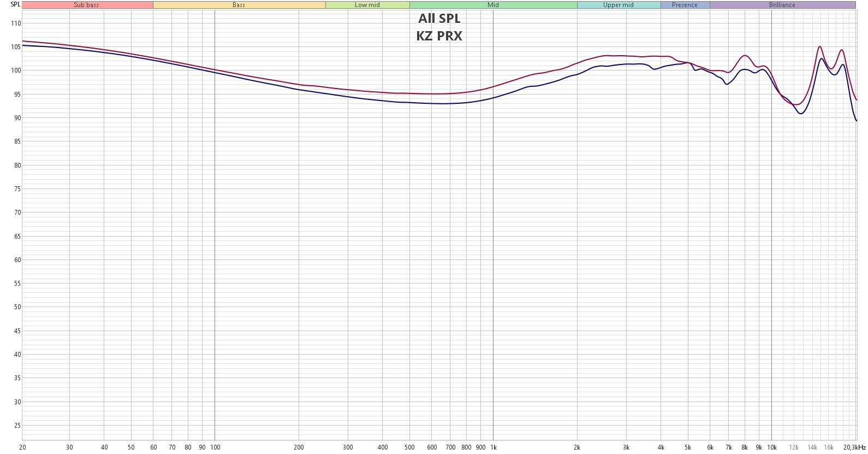868x454 pixels.
Task: Click the Upper mid band label
Action: (619, 5)
